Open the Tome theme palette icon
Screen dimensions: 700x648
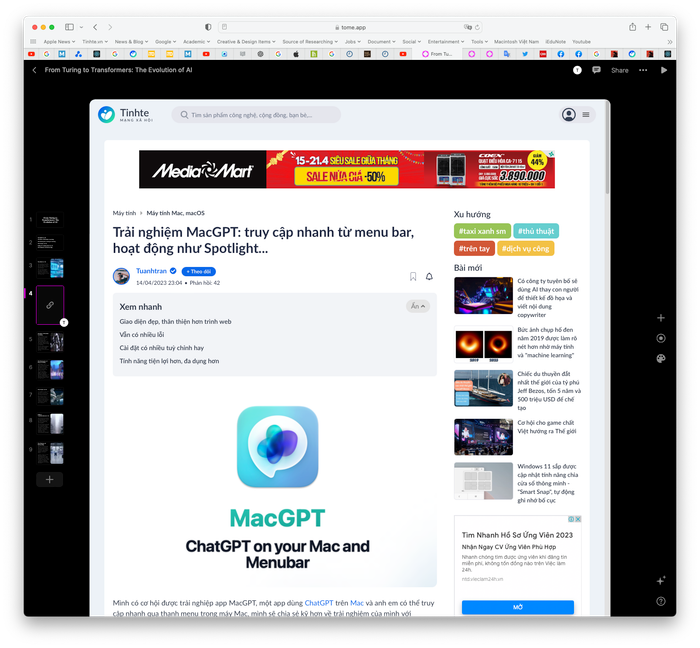click(x=661, y=358)
